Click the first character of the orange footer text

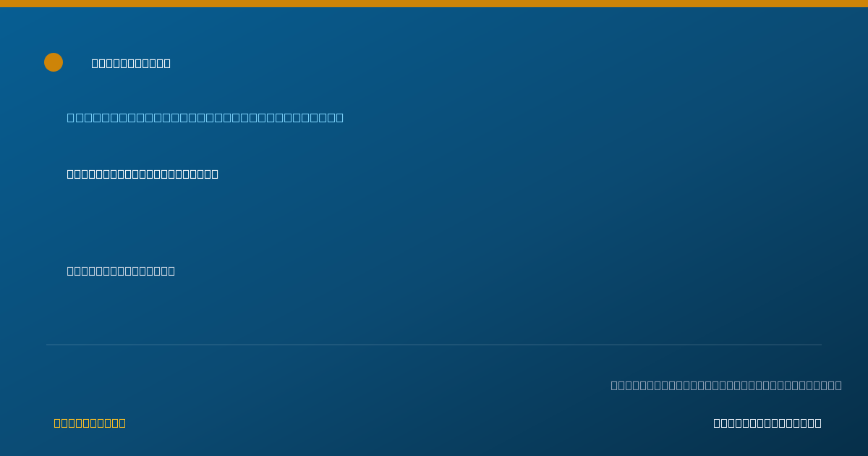(x=57, y=423)
